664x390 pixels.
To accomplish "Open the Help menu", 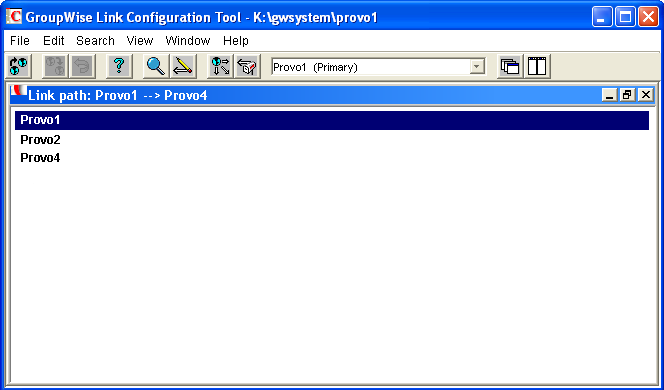I will tap(236, 41).
